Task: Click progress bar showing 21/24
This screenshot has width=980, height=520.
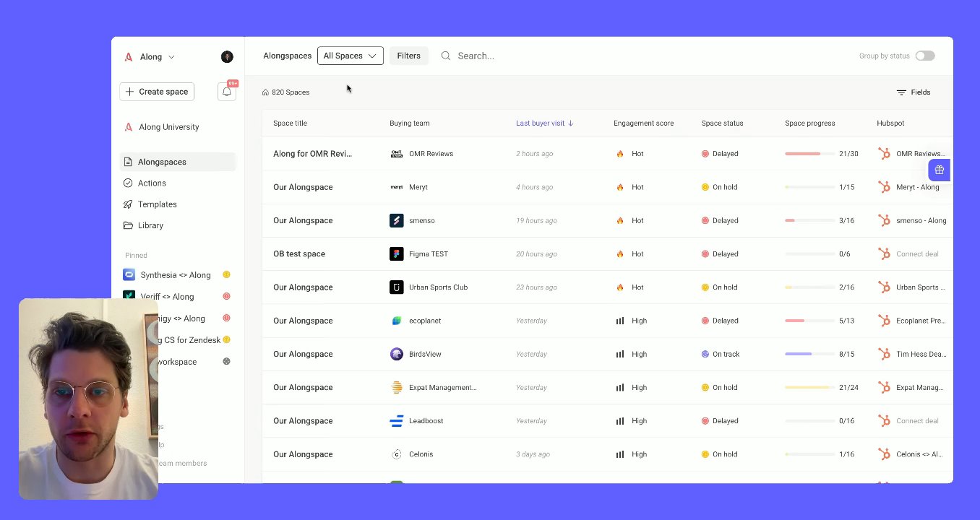Action: [x=809, y=387]
